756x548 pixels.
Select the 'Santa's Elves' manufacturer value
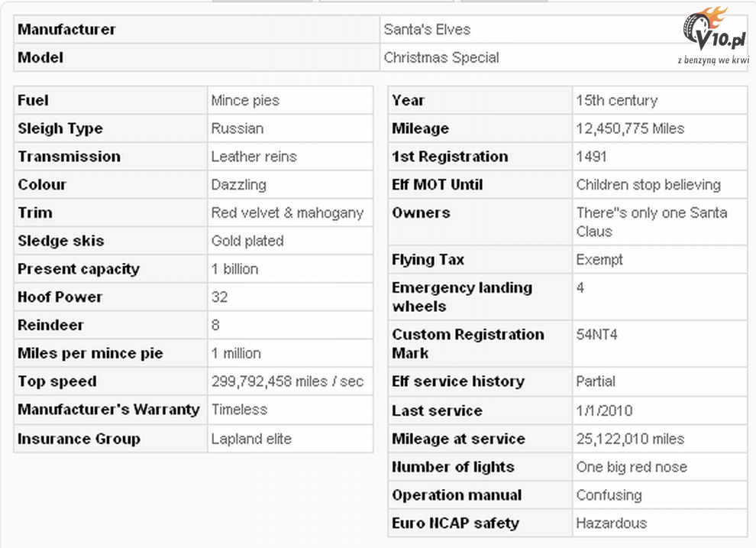427,30
